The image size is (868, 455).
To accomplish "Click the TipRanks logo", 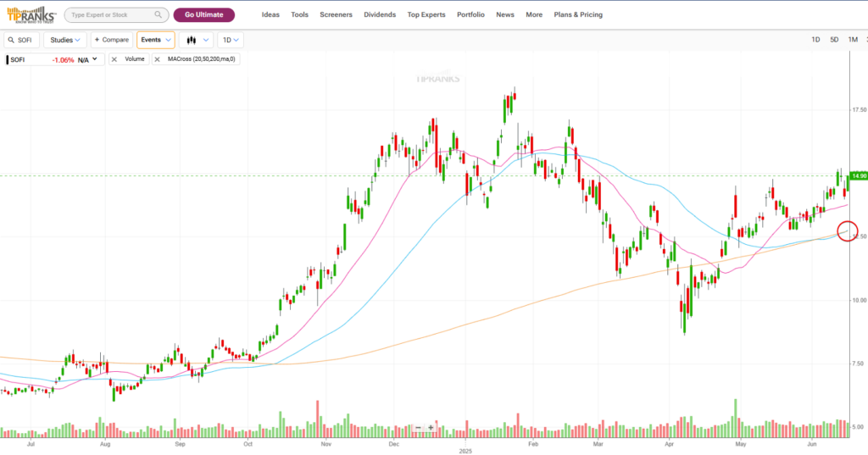I will [30, 14].
